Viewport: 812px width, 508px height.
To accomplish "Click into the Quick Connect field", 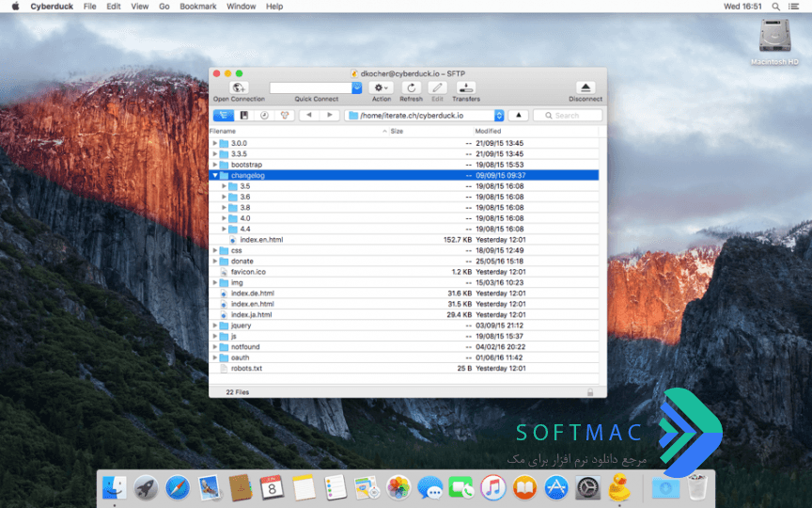I will pos(311,88).
